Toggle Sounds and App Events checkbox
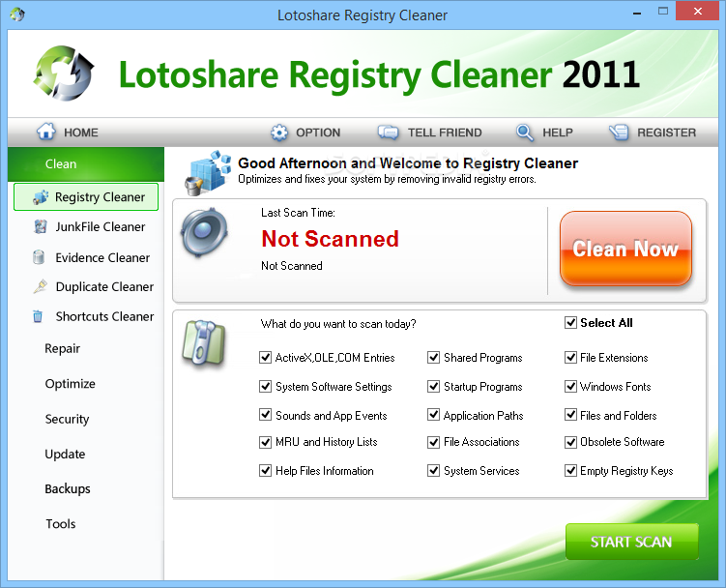The image size is (726, 588). coord(265,415)
